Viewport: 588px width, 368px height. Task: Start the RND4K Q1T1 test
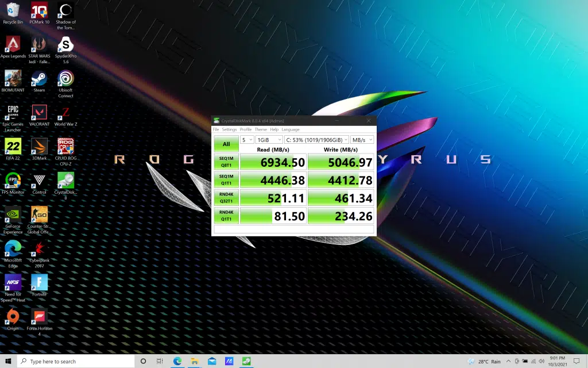pyautogui.click(x=226, y=216)
